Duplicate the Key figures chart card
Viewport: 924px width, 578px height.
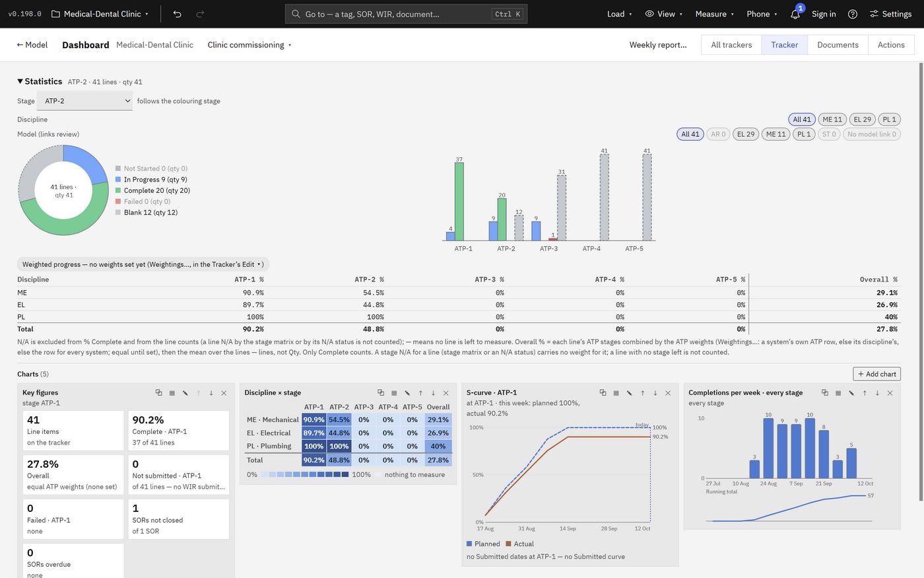pyautogui.click(x=159, y=392)
